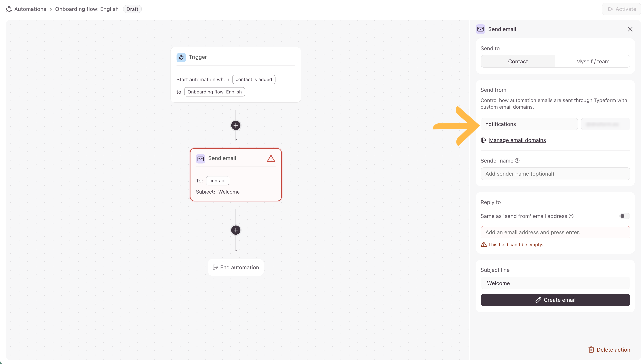Screen dimensions: 643x364
Task: Click the Reply to email address field
Action: click(555, 232)
